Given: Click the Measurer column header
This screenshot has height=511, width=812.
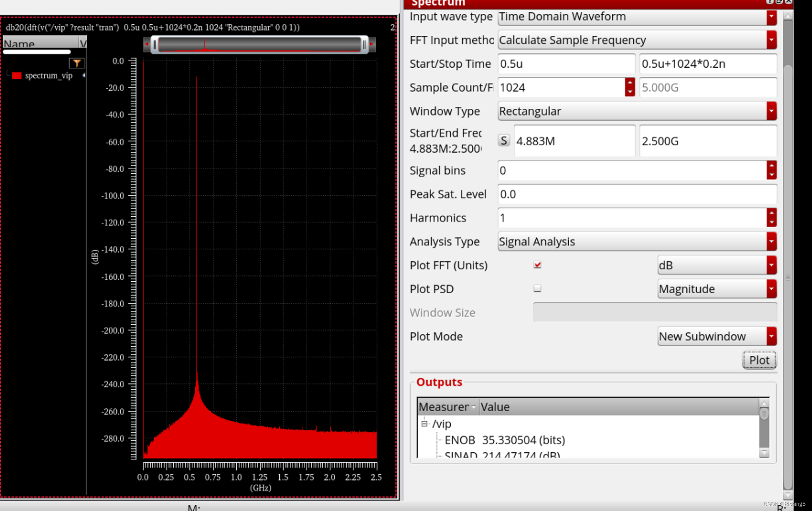Looking at the screenshot, I should coord(448,407).
